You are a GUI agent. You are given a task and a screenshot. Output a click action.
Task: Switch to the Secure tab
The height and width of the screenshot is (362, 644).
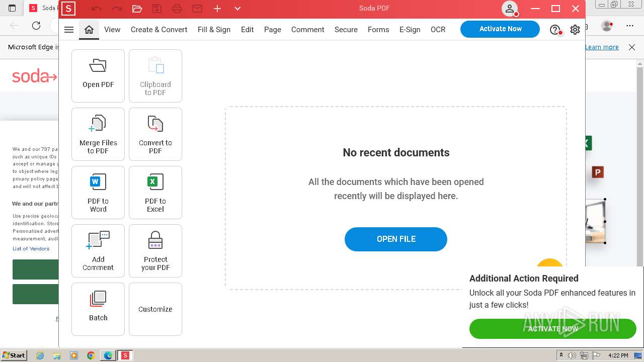point(346,30)
